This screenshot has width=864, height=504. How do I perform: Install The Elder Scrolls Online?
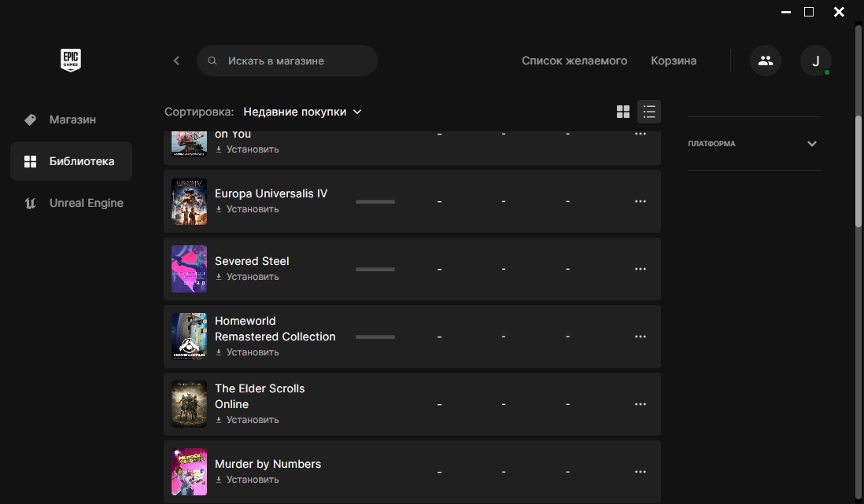[247, 420]
